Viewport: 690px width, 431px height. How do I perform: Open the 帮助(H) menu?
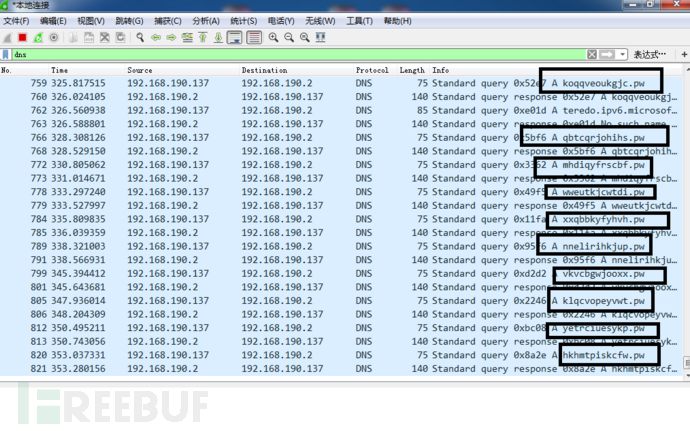tap(398, 21)
